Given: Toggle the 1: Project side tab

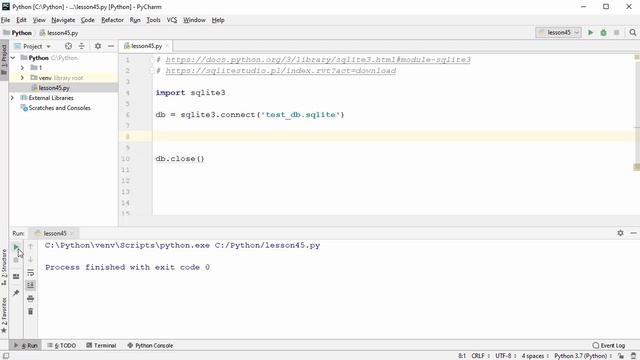Looking at the screenshot, I should (4, 59).
